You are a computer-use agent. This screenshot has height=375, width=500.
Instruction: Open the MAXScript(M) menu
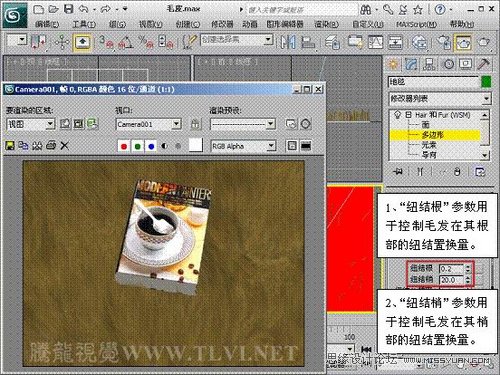coord(417,24)
